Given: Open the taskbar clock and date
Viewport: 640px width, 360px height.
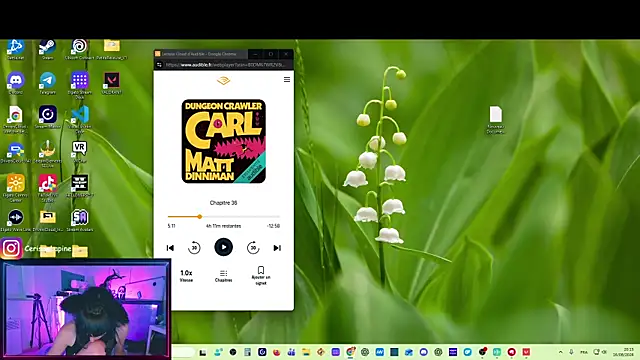Looking at the screenshot, I should [623, 352].
